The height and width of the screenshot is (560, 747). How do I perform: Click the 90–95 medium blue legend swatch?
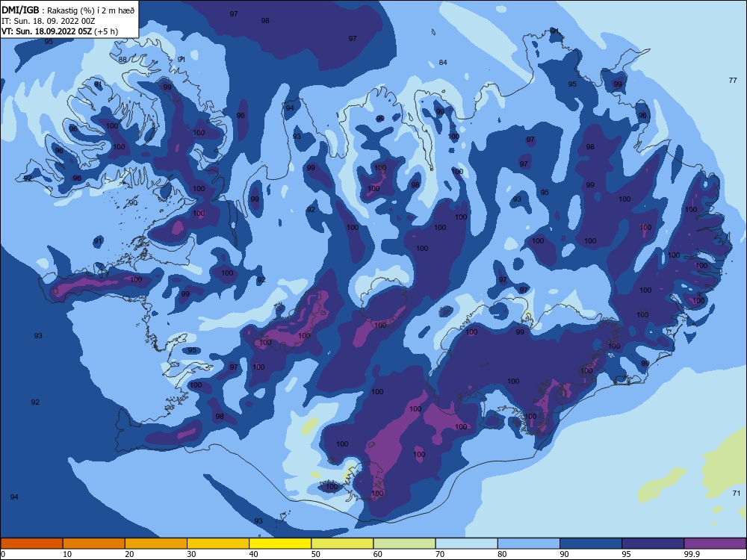(x=591, y=544)
